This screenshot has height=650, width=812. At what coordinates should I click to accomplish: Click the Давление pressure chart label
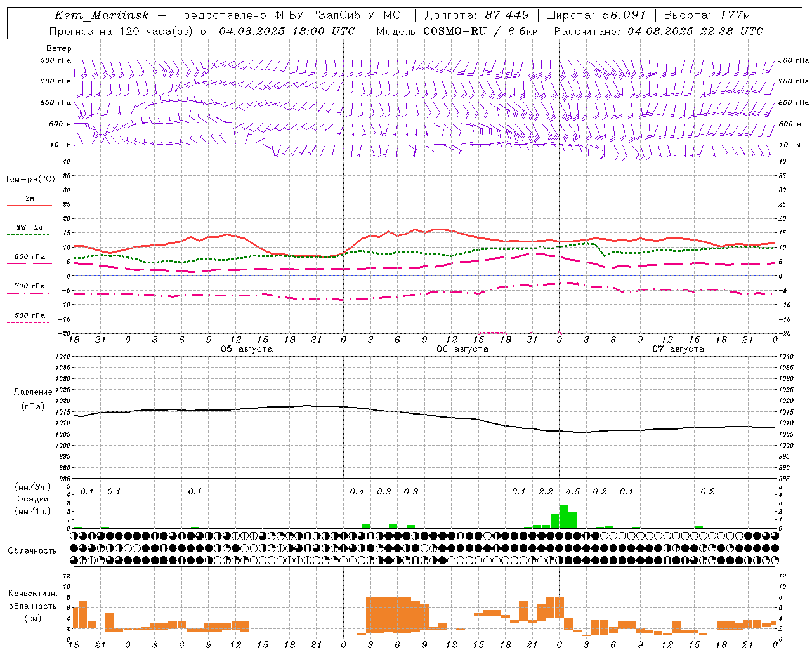33,392
